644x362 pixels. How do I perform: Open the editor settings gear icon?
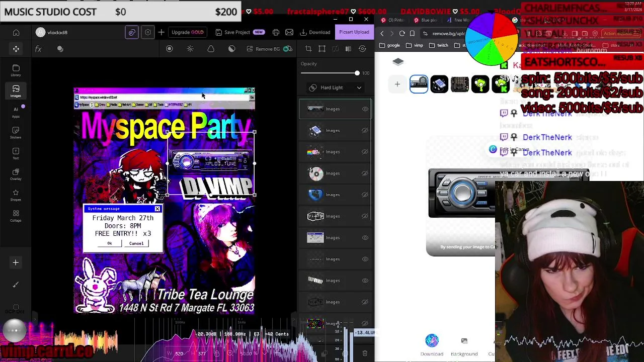click(148, 32)
